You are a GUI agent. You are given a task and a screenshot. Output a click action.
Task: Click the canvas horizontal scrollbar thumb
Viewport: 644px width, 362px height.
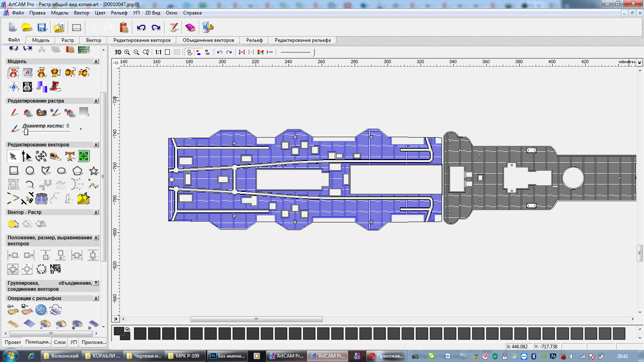coord(256,319)
